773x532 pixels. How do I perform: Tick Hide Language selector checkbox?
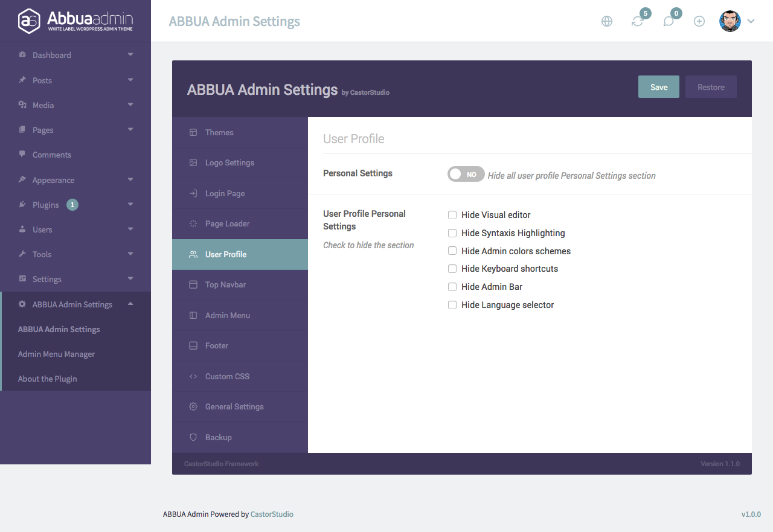tap(452, 305)
